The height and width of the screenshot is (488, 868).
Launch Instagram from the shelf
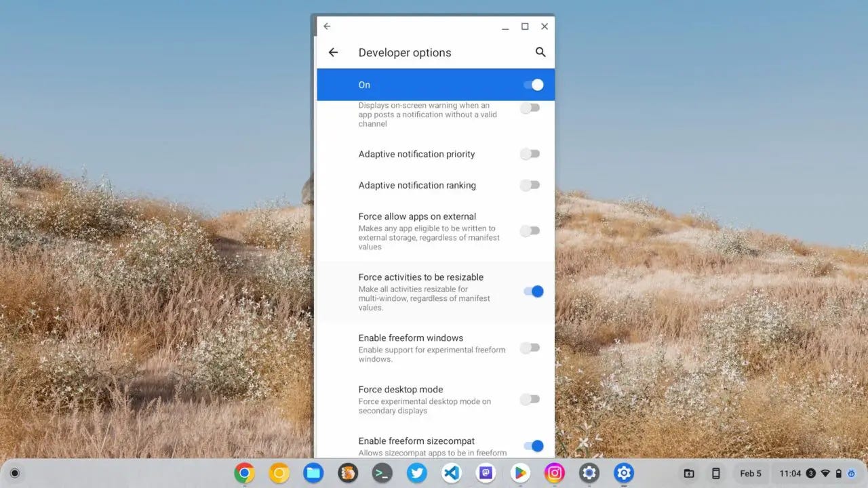(x=555, y=473)
